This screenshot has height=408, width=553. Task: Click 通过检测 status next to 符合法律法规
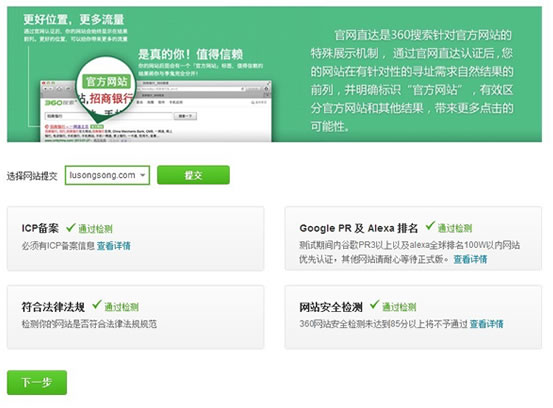point(121,307)
